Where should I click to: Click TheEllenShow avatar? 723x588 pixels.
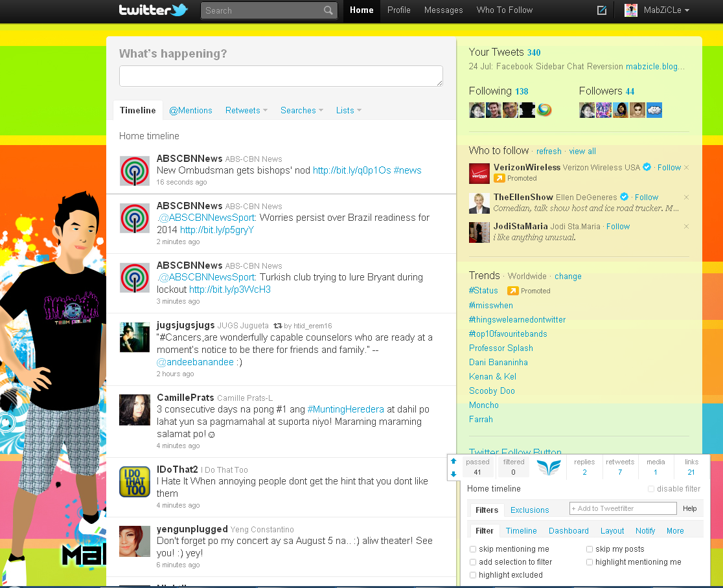click(x=479, y=203)
